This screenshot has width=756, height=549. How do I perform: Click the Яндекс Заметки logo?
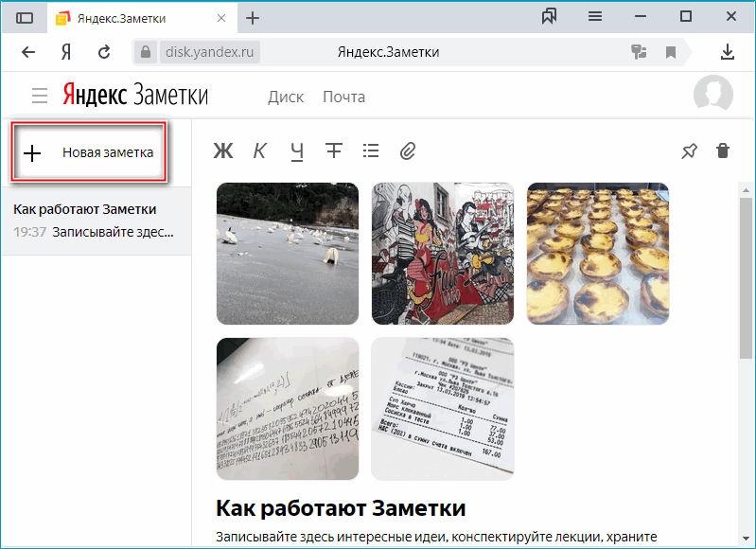point(135,95)
